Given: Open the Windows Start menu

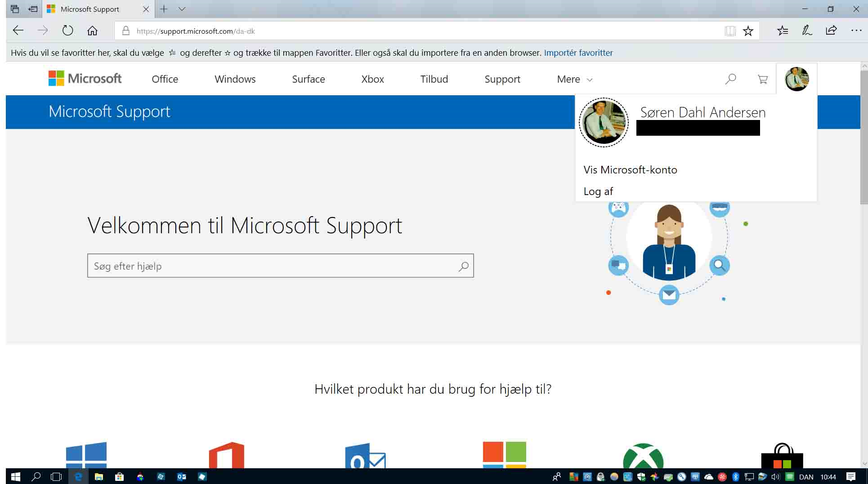Looking at the screenshot, I should coord(15,476).
